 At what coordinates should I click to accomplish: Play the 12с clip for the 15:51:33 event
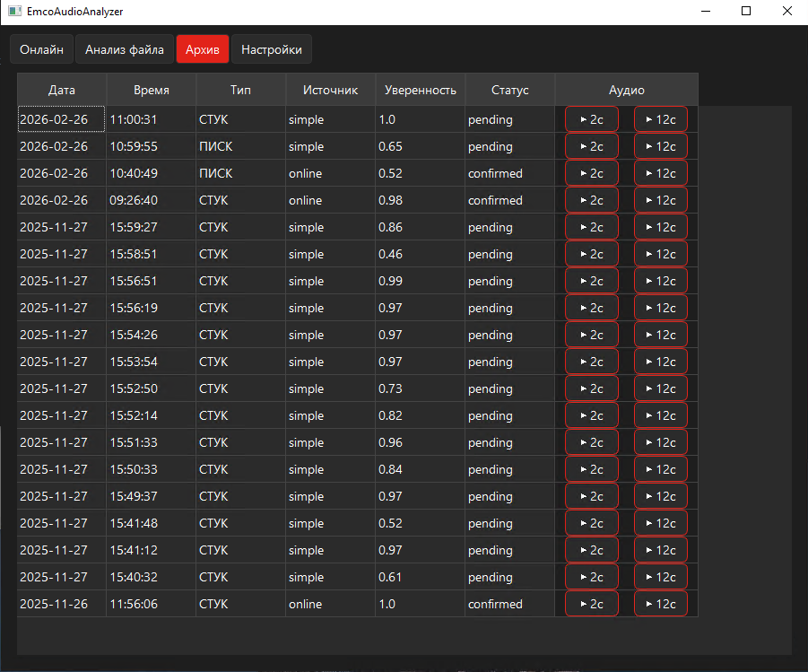pos(661,442)
